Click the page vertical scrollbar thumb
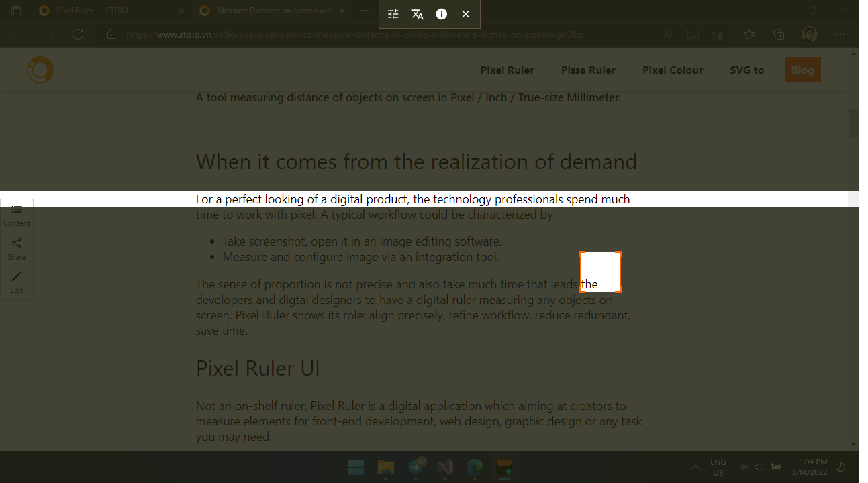 point(854,123)
